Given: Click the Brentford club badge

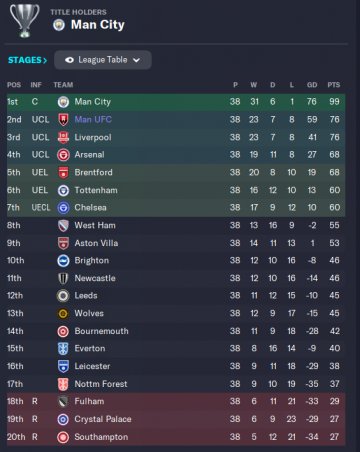Looking at the screenshot, I should point(63,173).
